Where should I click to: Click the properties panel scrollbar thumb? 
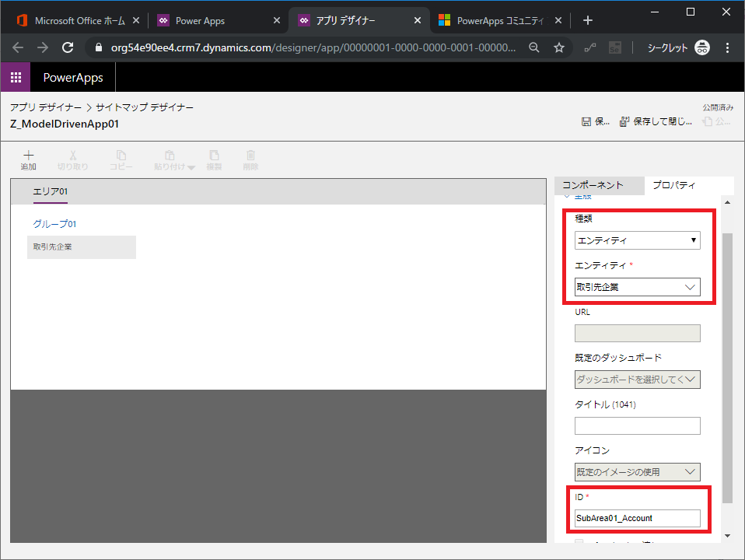point(727,368)
